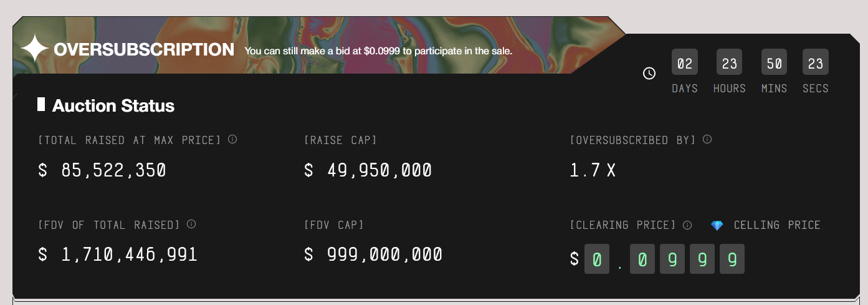Select the $1,710,446,991 FDV value
Screen dimensions: 868x305
[x=118, y=254]
